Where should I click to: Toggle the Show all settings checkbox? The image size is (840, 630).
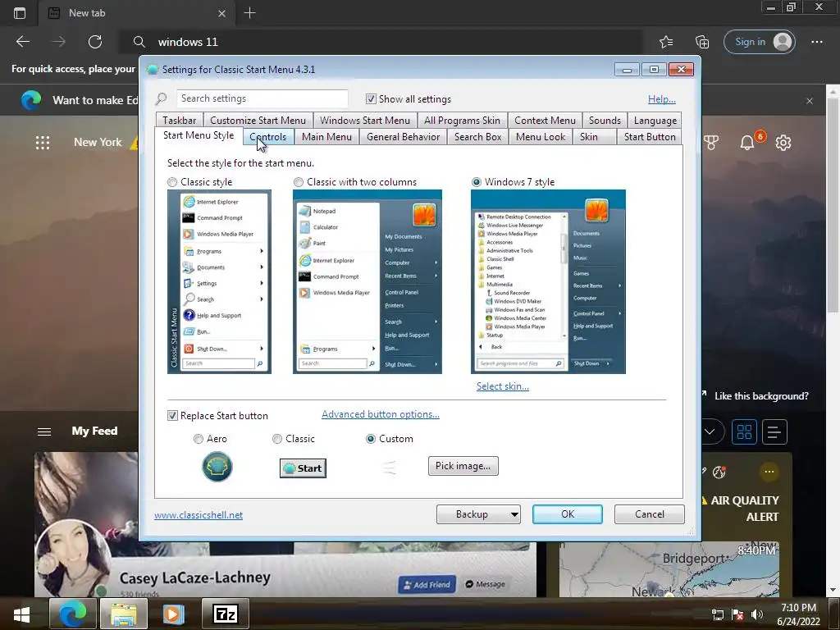click(371, 99)
